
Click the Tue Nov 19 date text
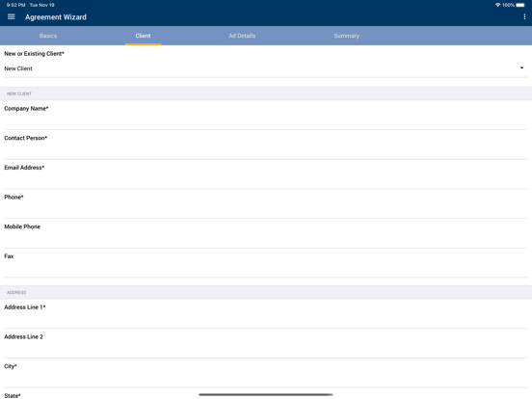pyautogui.click(x=41, y=5)
